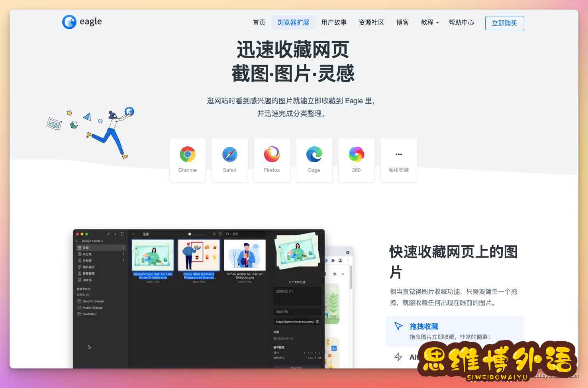Select 未分类 in the Eagle sidebar
The height and width of the screenshot is (388, 588).
(x=101, y=254)
